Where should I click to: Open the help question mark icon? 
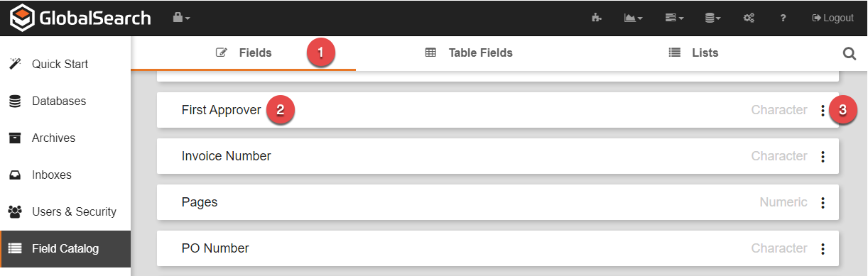tap(783, 18)
